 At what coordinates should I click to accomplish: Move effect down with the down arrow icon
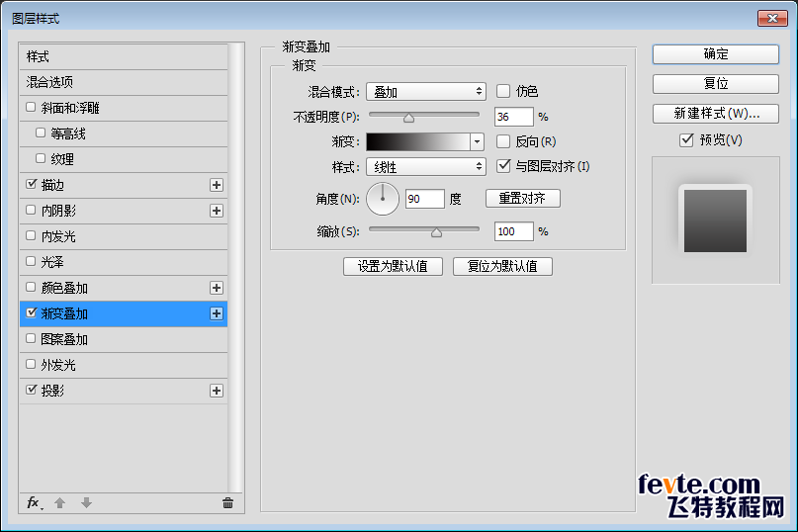tap(86, 503)
